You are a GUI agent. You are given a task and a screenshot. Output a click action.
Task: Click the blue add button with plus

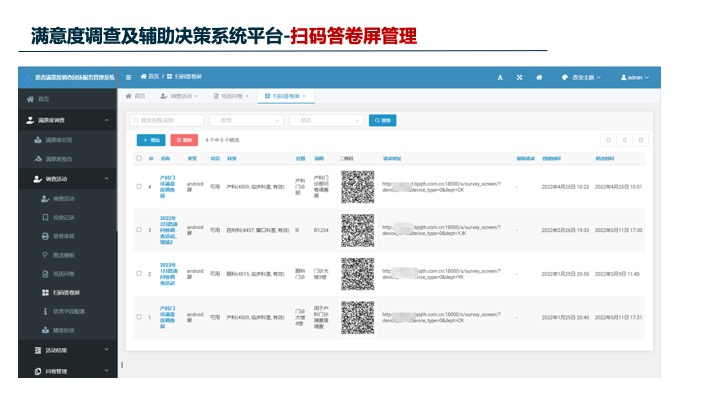pyautogui.click(x=151, y=140)
